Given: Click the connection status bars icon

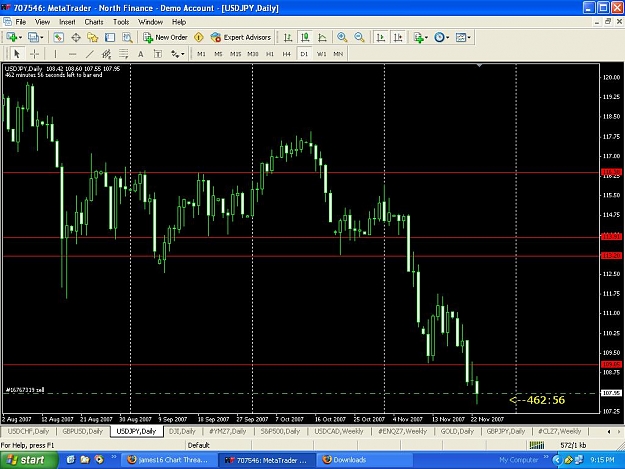Looking at the screenshot, I should (x=537, y=445).
